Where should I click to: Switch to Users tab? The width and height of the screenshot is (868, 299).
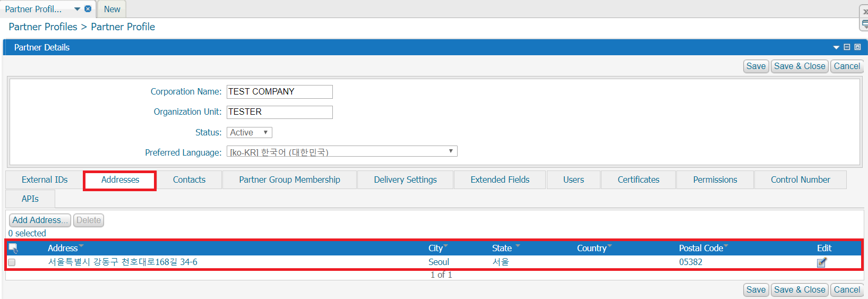(573, 180)
